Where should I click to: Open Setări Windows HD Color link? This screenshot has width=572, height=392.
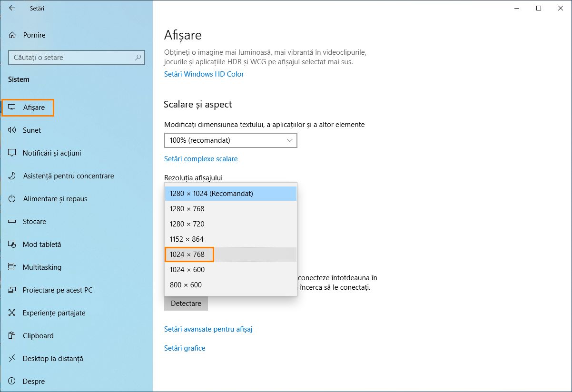coord(204,74)
